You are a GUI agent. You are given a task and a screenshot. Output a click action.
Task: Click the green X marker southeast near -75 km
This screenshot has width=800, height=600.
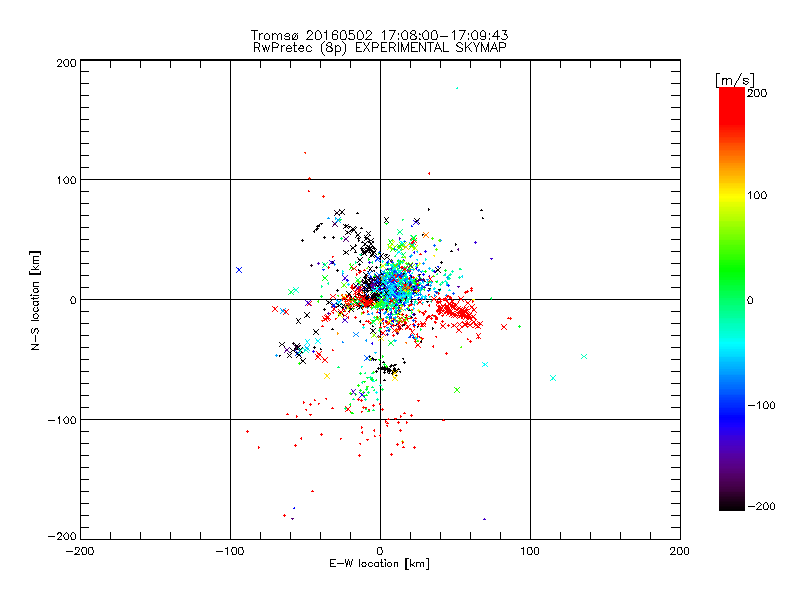[457, 390]
